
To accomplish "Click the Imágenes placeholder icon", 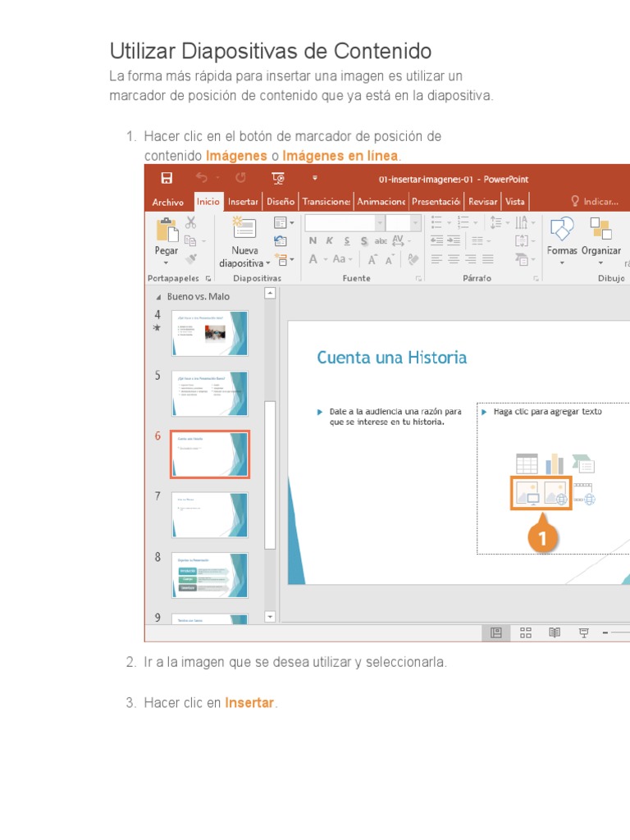I will click(x=527, y=493).
